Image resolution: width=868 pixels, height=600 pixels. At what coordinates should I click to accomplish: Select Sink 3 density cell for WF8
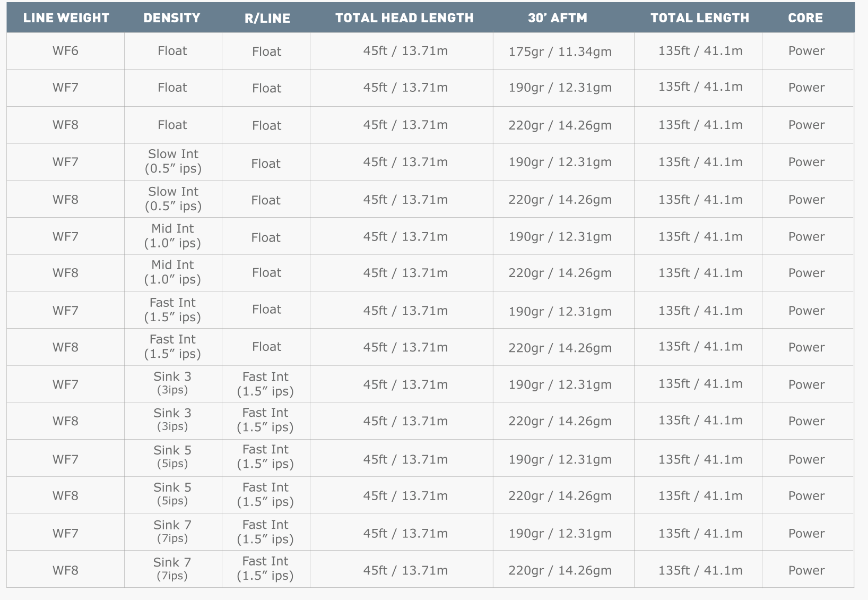pyautogui.click(x=172, y=419)
